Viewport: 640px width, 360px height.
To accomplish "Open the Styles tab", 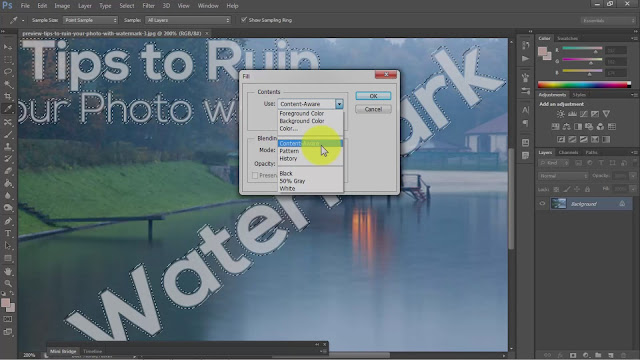I will [579, 95].
